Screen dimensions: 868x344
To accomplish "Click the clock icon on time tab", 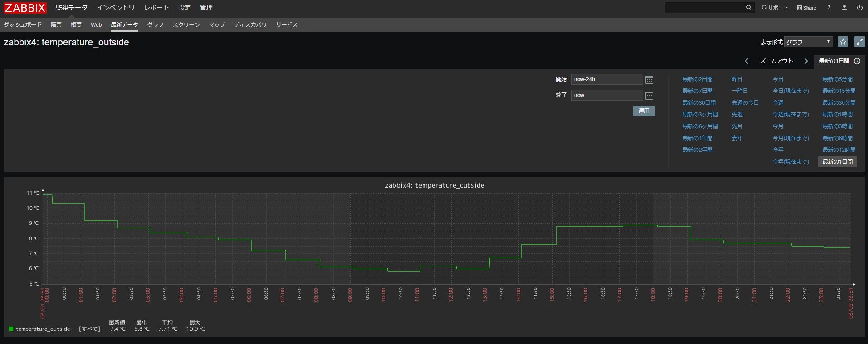I will click(x=857, y=61).
